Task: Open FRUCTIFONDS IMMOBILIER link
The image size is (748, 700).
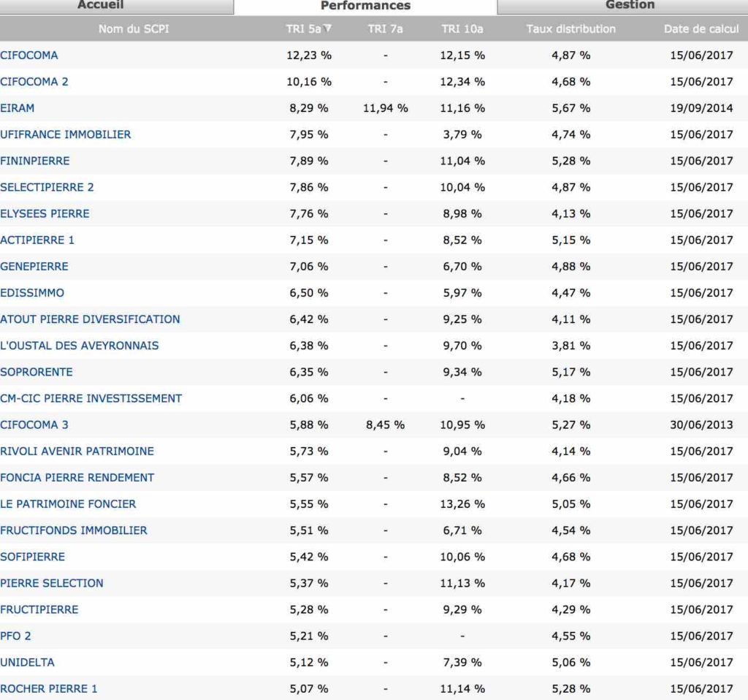Action: click(74, 530)
